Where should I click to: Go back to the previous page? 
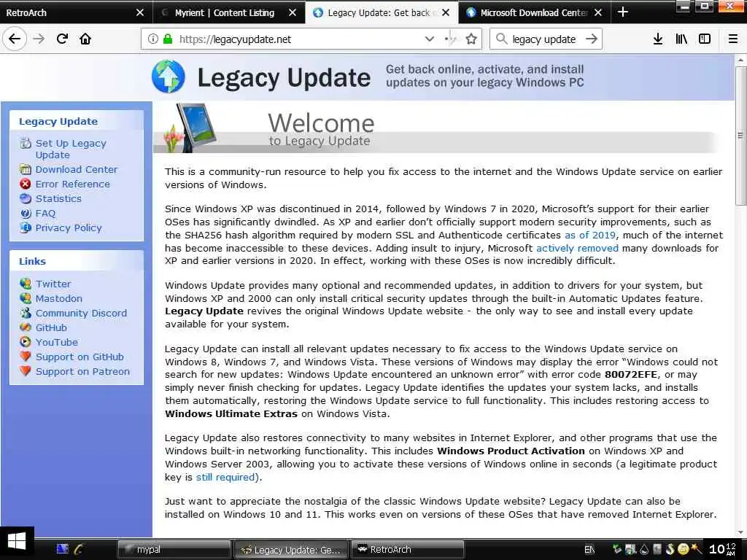click(15, 39)
